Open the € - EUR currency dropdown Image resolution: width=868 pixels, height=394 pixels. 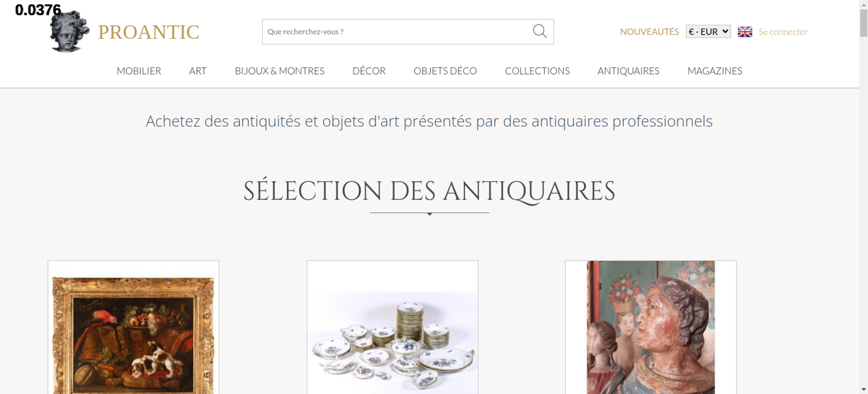(x=708, y=32)
